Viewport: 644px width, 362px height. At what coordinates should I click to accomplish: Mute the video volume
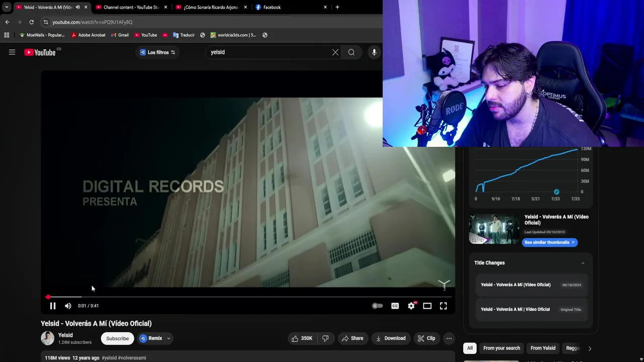(68, 306)
